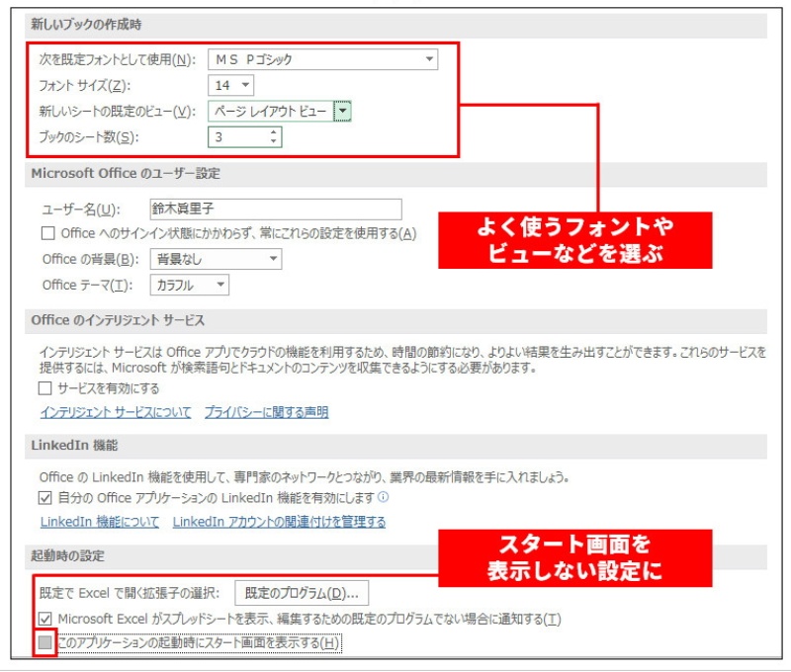
Task: Toggle the 起動時にスタート画面を表示する checkbox
Action: (45, 643)
